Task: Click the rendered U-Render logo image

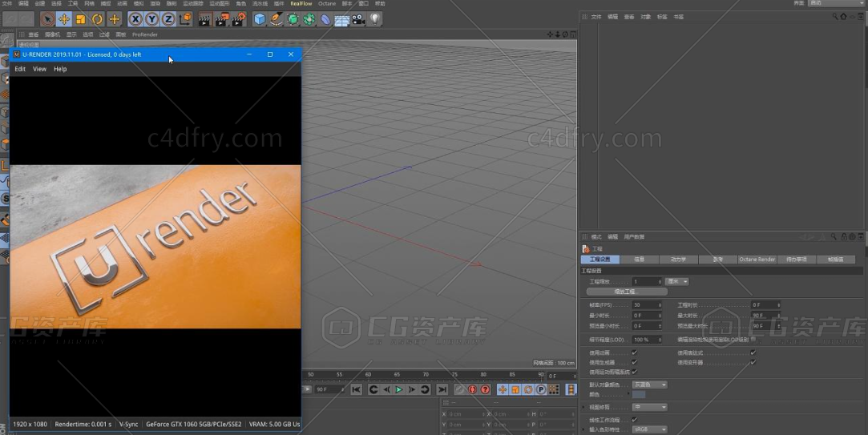Action: coord(155,246)
